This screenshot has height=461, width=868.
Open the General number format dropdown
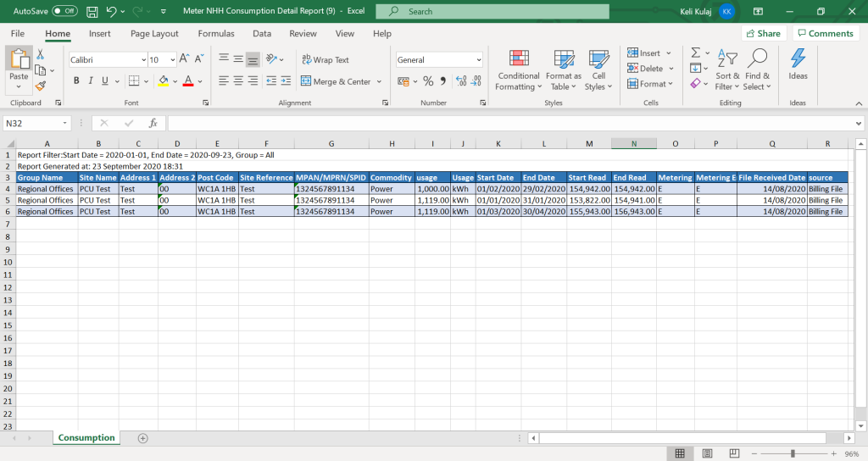click(x=478, y=60)
